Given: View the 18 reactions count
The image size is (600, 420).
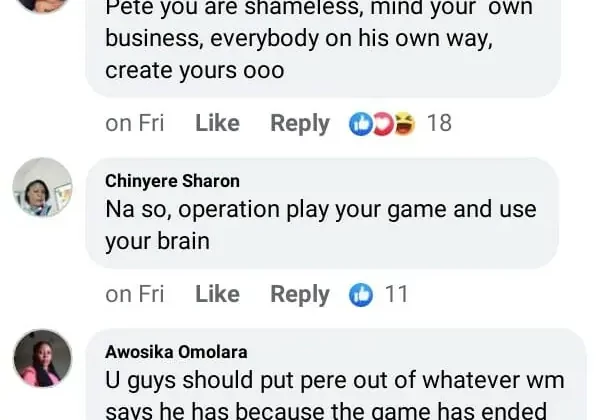Looking at the screenshot, I should point(439,124).
